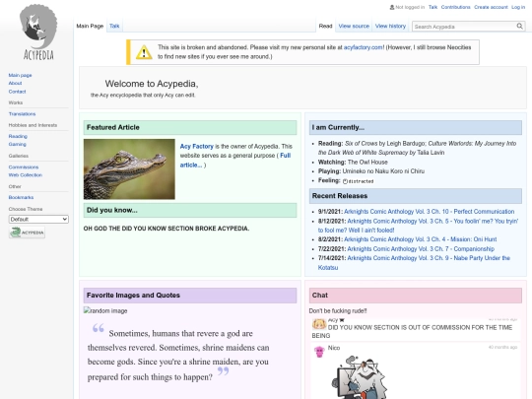Open the Gaming sidebar link
Screen dimensions: 532x399
[18, 144]
